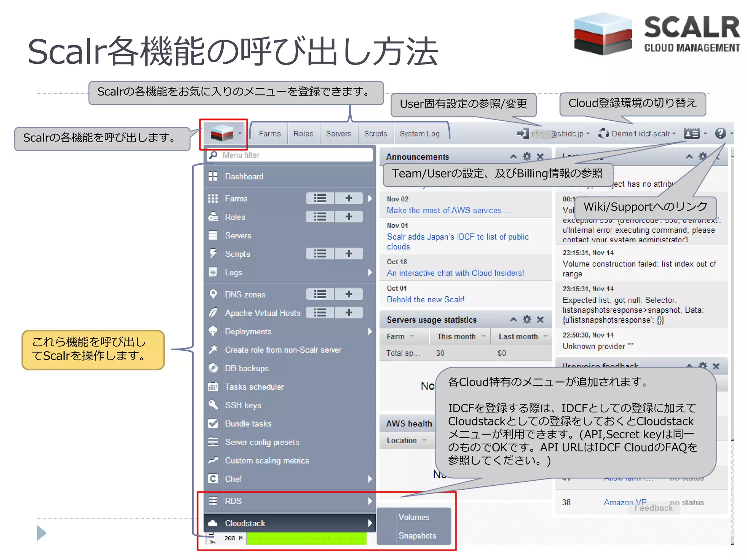Click the Announcements panel settings gear
The width and height of the screenshot is (747, 560).
pyautogui.click(x=527, y=157)
